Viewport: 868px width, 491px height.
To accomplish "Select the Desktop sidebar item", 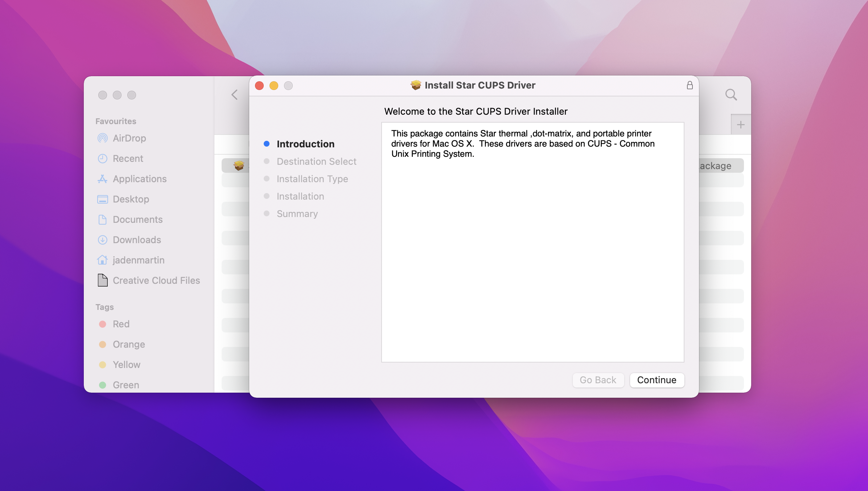I will (x=131, y=199).
